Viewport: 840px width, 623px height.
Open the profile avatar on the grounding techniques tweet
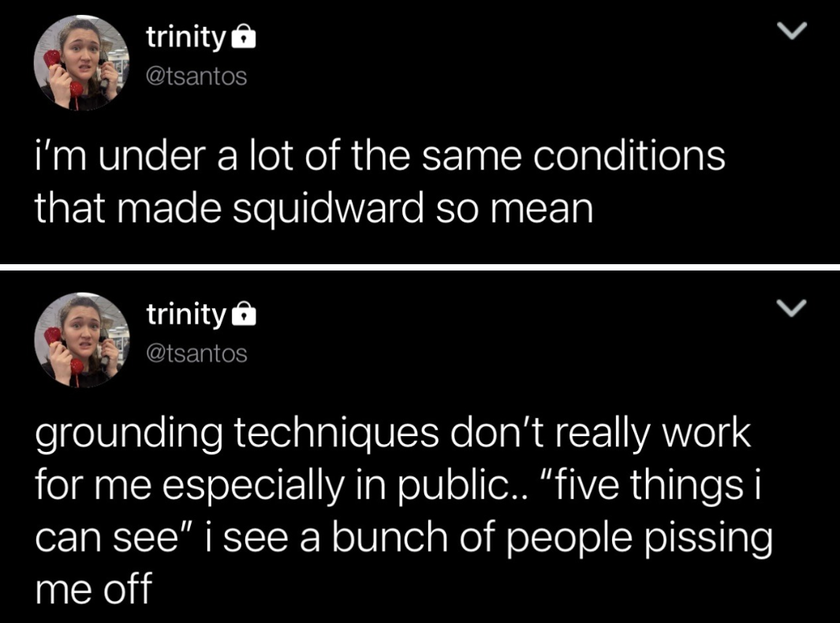82,340
